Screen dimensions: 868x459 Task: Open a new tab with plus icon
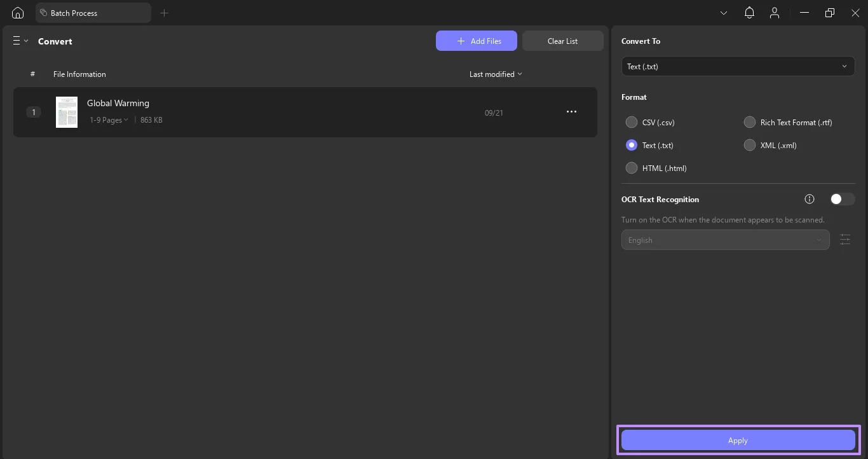pyautogui.click(x=164, y=13)
